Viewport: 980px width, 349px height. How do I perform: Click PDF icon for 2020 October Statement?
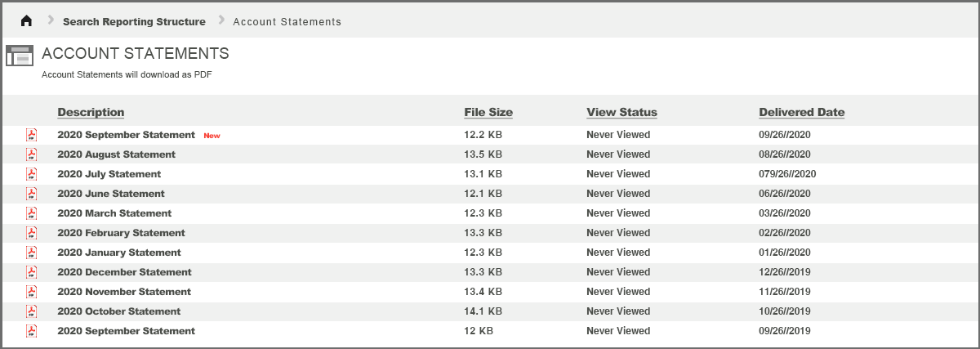pos(32,311)
